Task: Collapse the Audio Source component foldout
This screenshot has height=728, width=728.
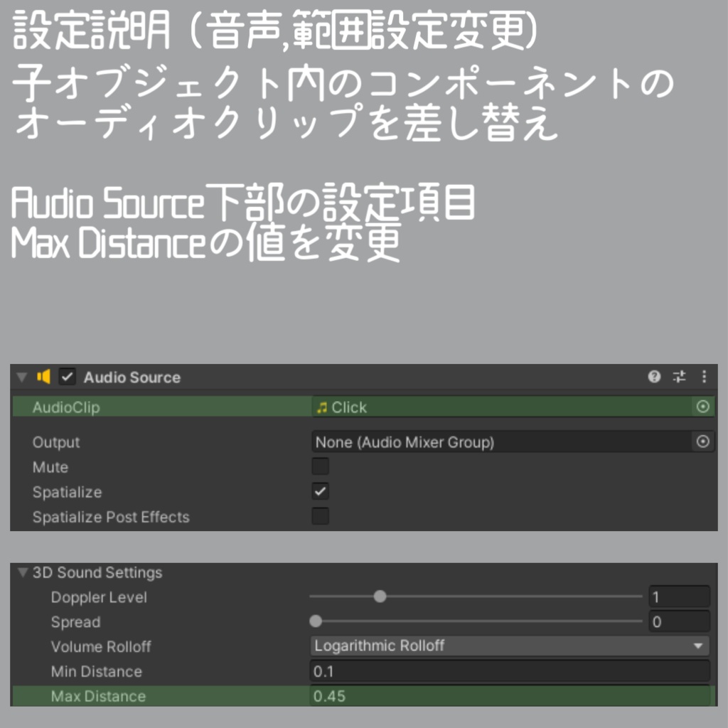Action: (x=22, y=378)
